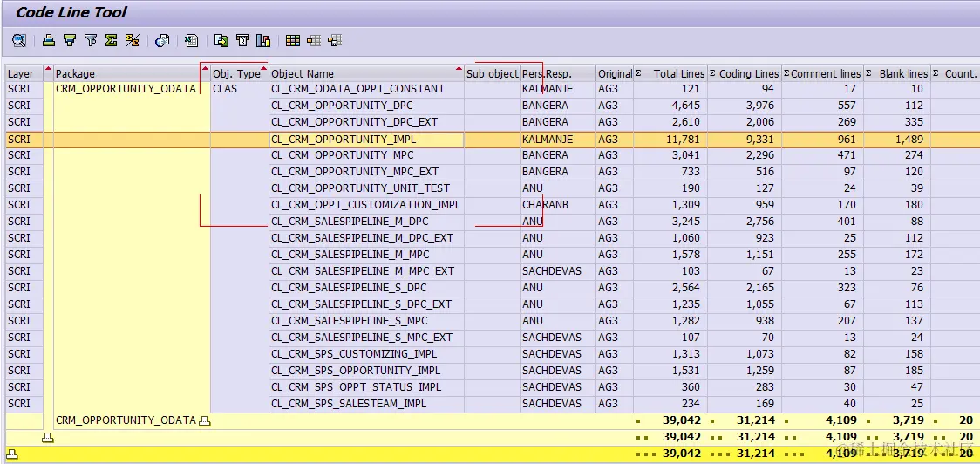This screenshot has width=980, height=464.
Task: Click the highlighted CL_CRM_OPPORTUNITY_IMPL cell
Action: click(366, 139)
